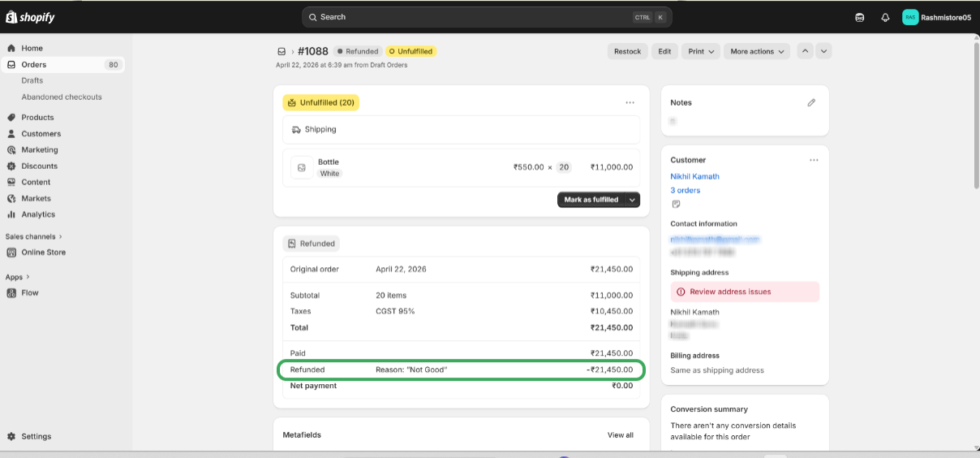
Task: Open the arrow beside Mark as fulfilled
Action: 632,200
